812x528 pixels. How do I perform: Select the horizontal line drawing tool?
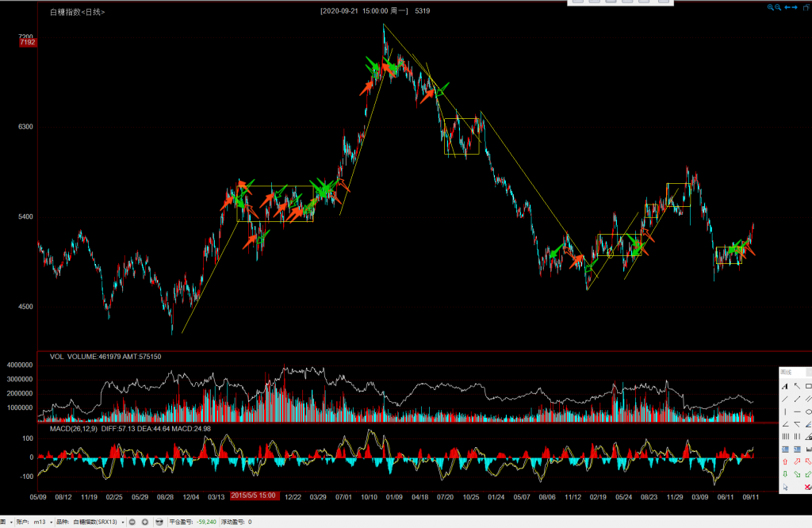pyautogui.click(x=796, y=411)
